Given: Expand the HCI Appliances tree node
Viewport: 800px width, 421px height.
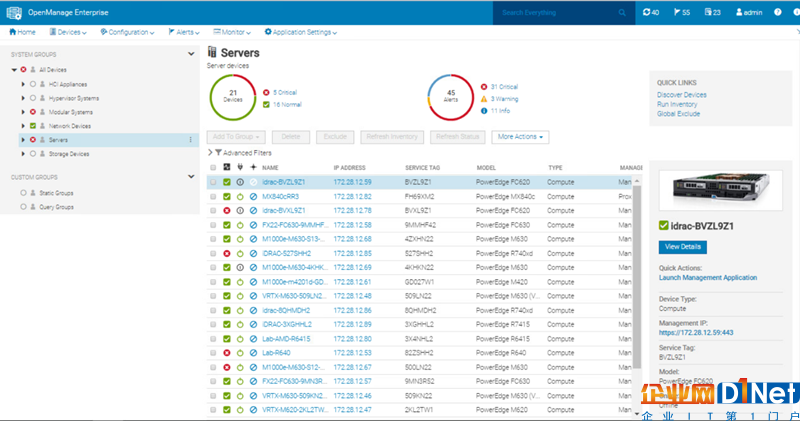Looking at the screenshot, I should [x=23, y=84].
